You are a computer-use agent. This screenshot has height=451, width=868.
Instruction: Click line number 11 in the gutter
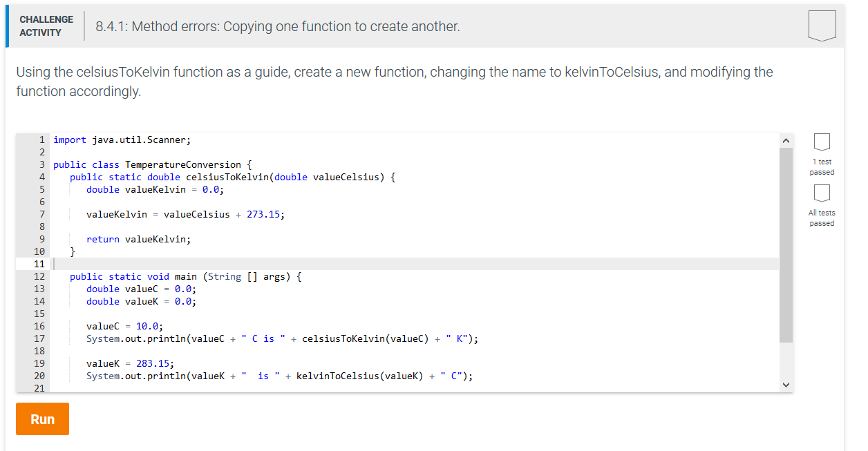point(39,263)
